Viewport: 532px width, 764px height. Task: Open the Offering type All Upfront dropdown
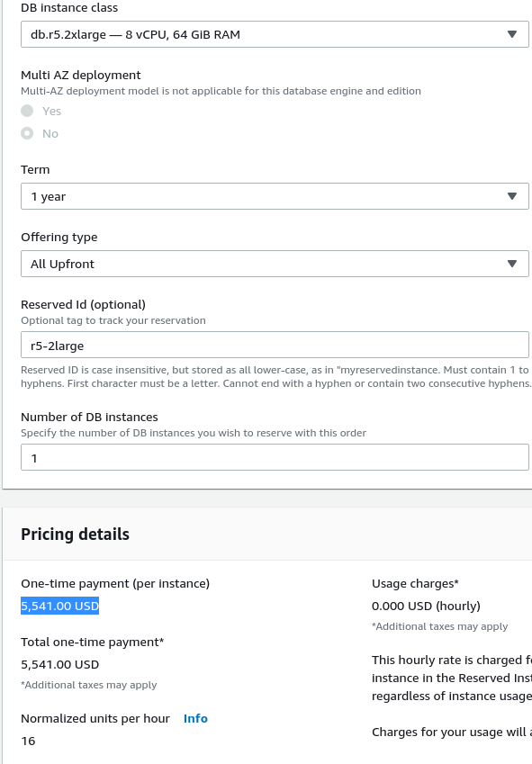tap(275, 264)
